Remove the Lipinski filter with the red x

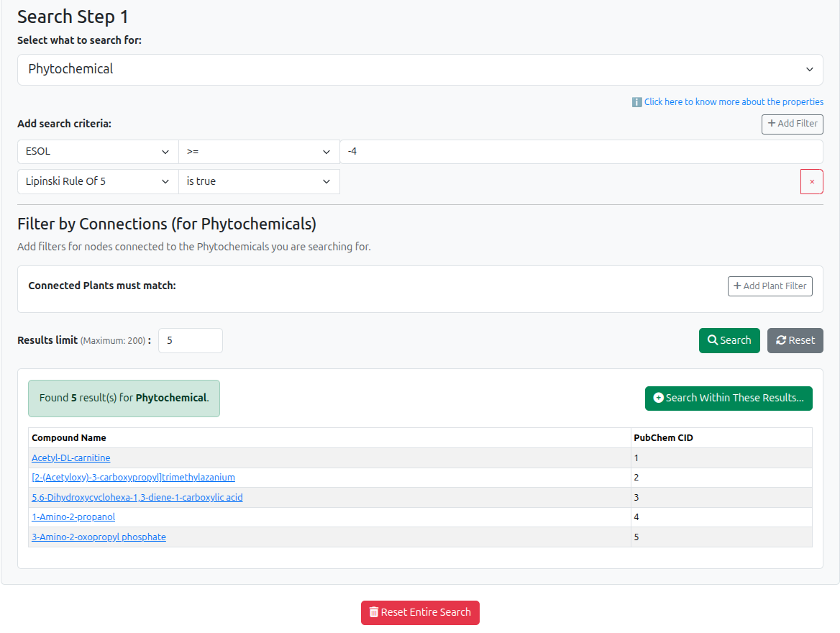coord(812,181)
